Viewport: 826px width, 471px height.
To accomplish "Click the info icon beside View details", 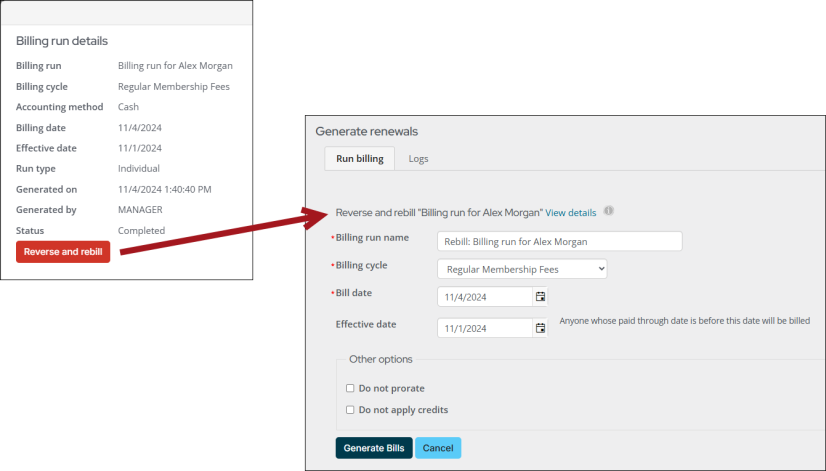I will tap(608, 211).
